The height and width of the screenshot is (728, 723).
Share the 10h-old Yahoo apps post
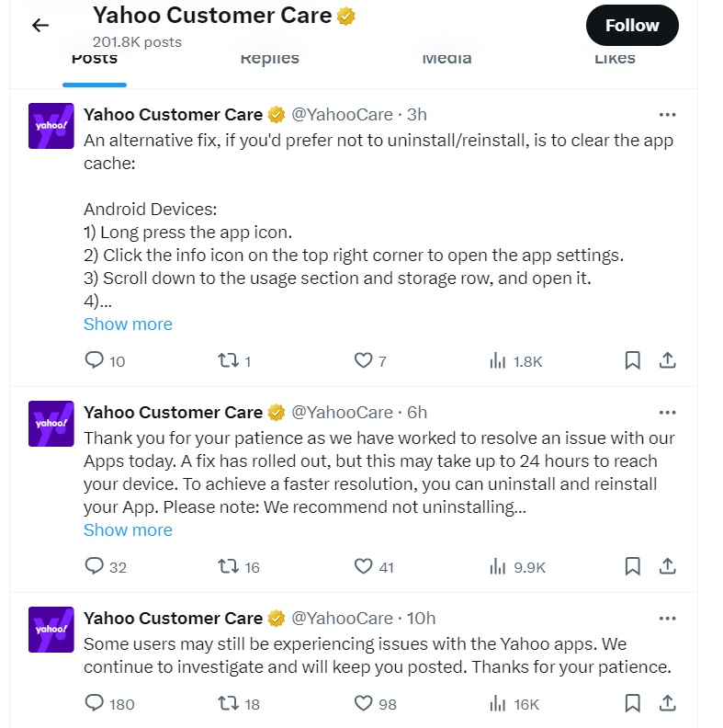pyautogui.click(x=668, y=704)
